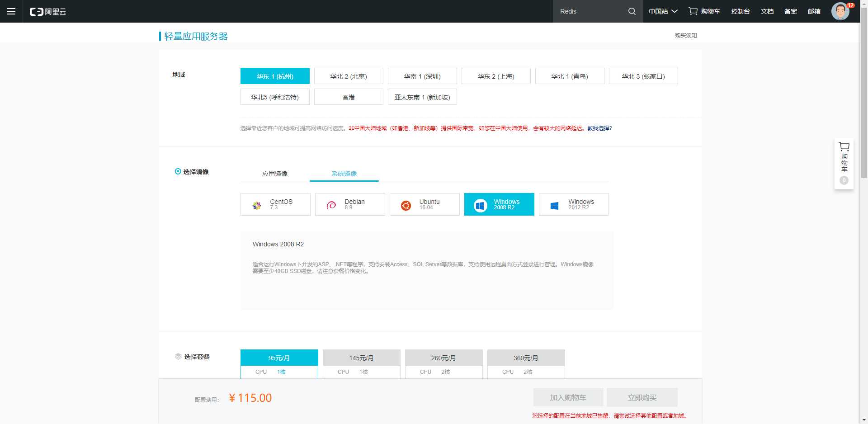Image resolution: width=868 pixels, height=424 pixels.
Task: Open 文档 in top navigation
Action: [x=767, y=11]
